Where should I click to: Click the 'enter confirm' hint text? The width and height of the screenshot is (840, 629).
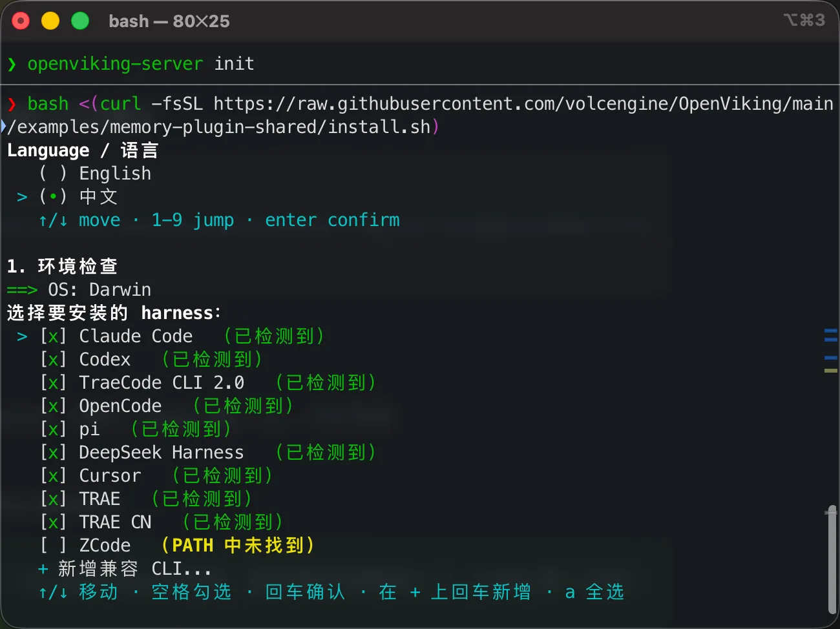pyautogui.click(x=332, y=220)
